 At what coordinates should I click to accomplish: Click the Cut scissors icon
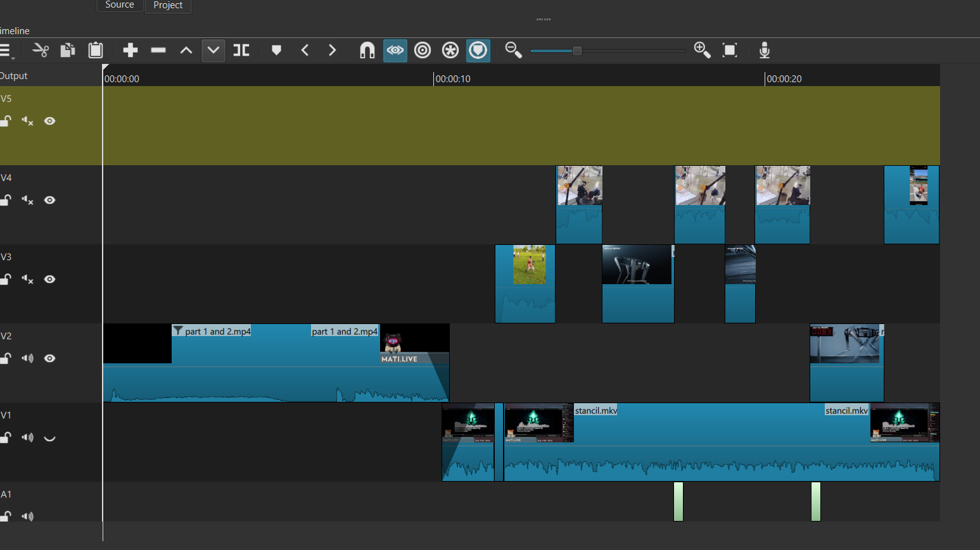(x=41, y=50)
